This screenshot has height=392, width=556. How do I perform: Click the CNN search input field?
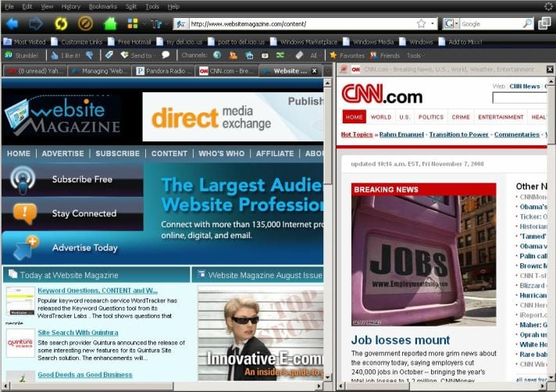[x=519, y=98]
